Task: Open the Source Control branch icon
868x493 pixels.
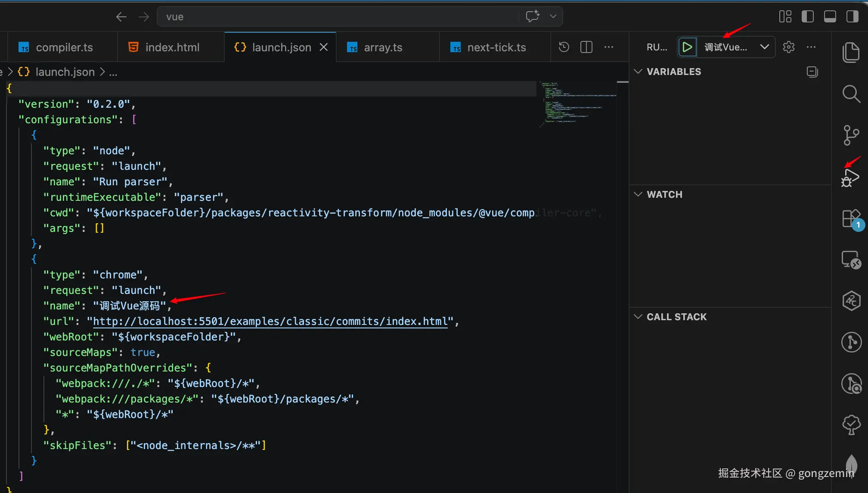Action: click(851, 135)
